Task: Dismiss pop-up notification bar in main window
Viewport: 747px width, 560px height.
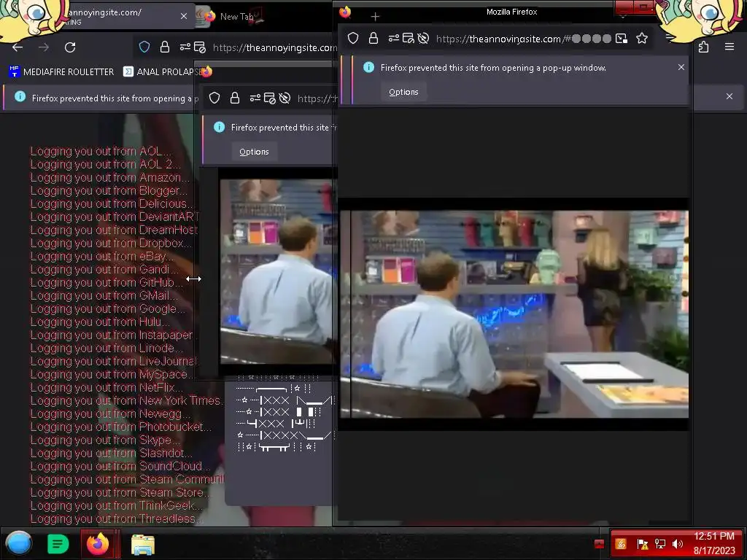Action: tap(729, 96)
